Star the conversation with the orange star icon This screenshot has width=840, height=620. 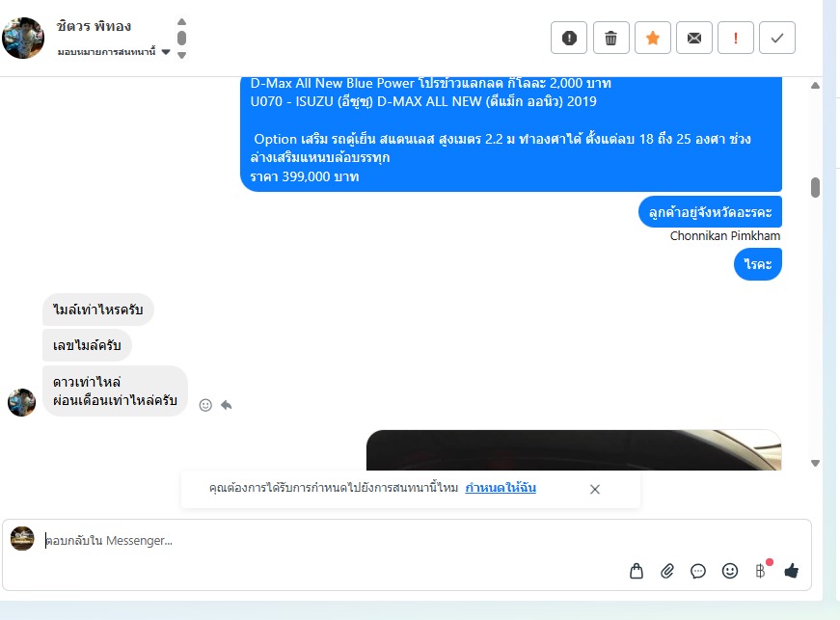coord(653,38)
